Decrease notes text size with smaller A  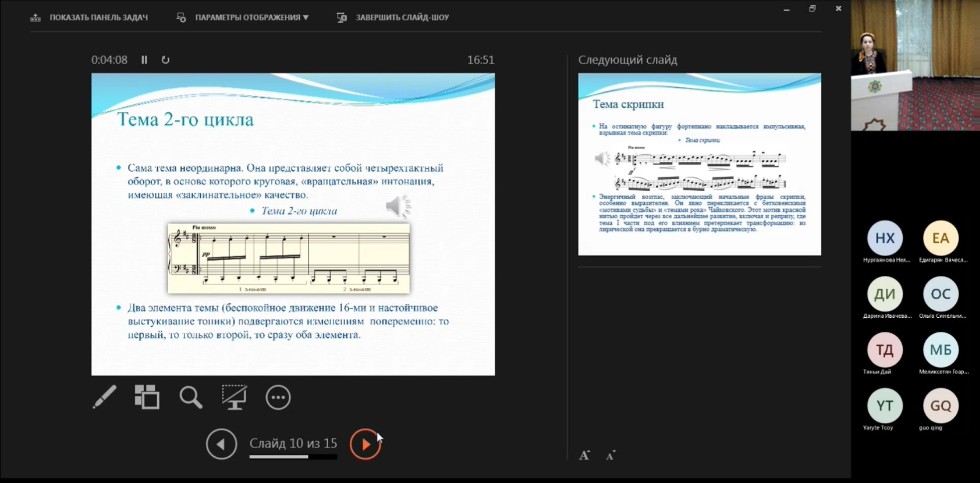coord(610,455)
